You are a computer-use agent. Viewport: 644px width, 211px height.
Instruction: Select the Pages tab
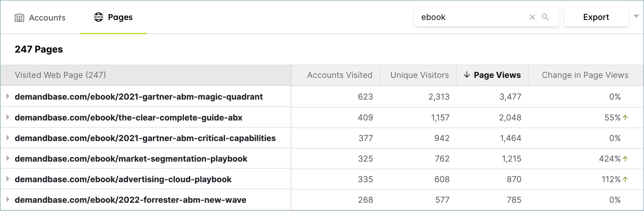tap(113, 17)
